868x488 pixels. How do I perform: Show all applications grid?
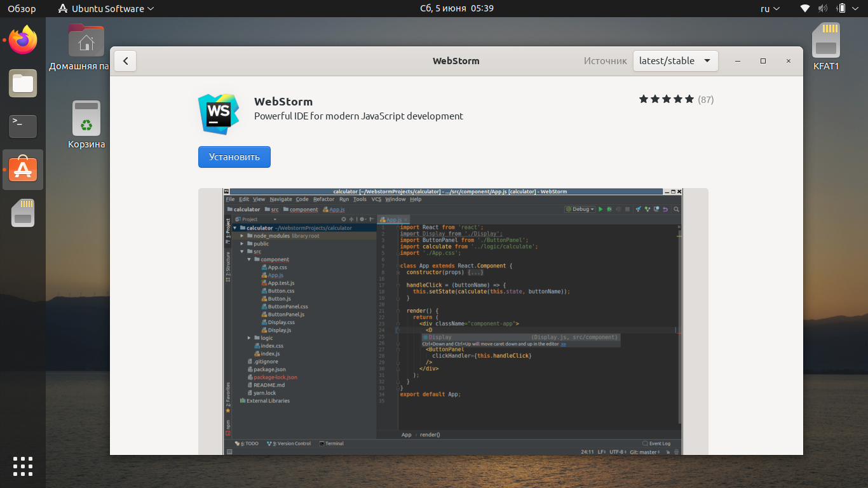23,466
